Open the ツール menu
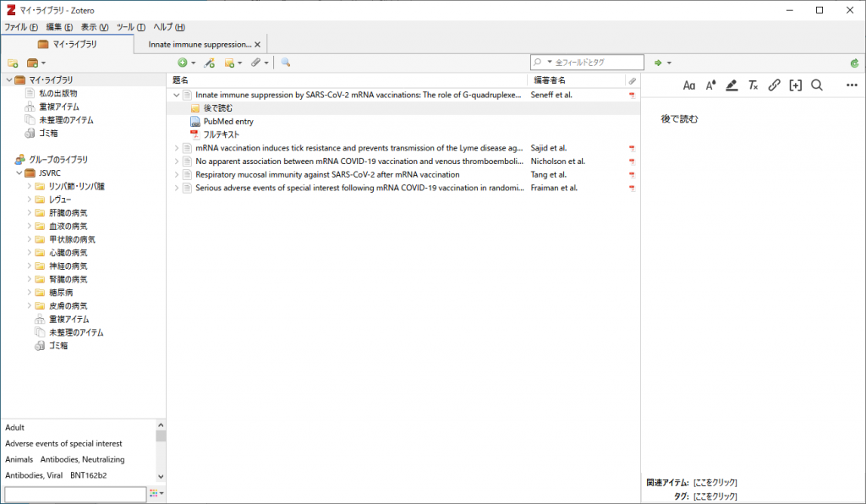 (131, 27)
